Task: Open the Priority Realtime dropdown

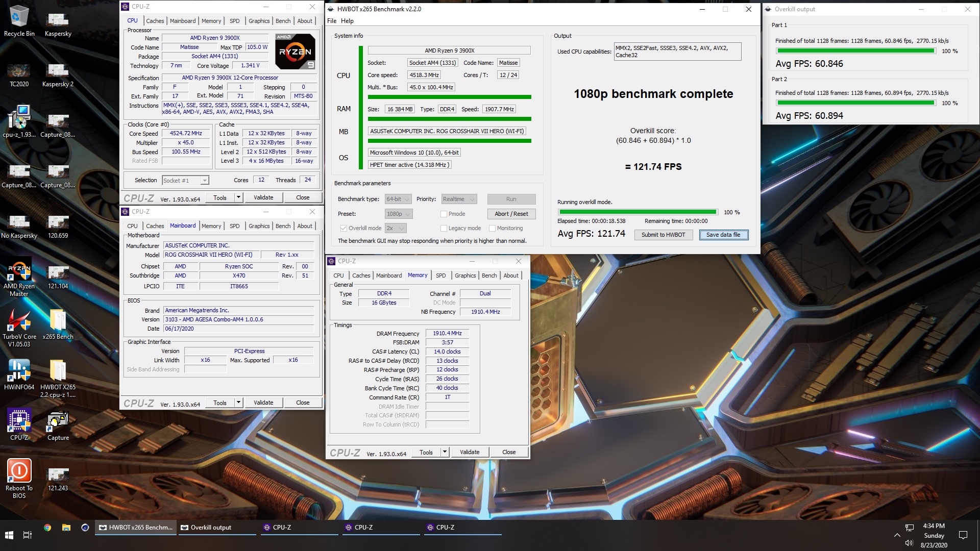Action: pos(458,199)
